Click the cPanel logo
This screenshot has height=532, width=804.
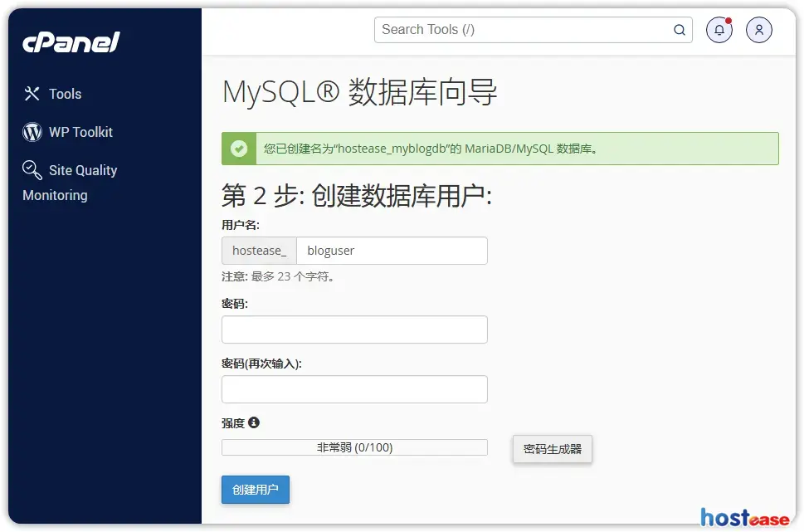point(71,42)
